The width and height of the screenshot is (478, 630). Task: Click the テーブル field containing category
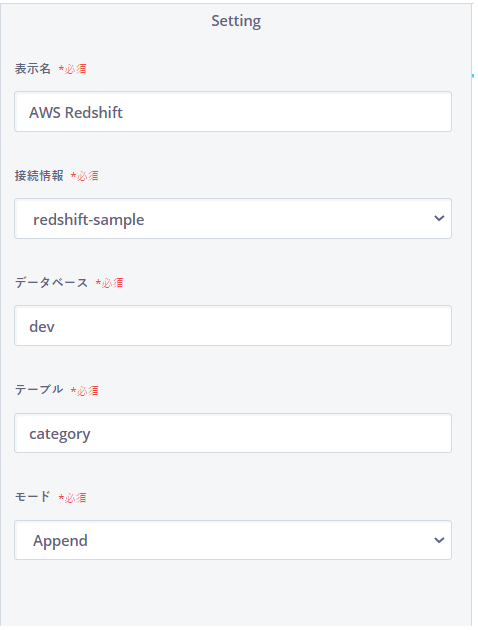[x=233, y=433]
